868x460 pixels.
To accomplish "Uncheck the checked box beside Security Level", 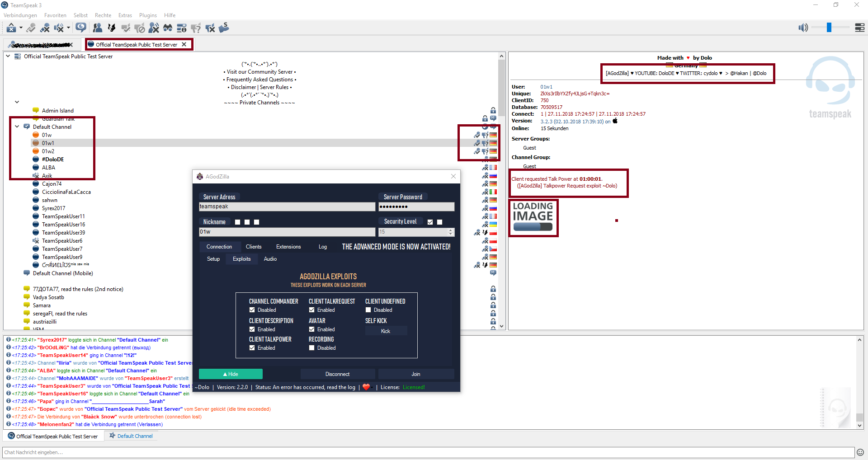I will 430,222.
